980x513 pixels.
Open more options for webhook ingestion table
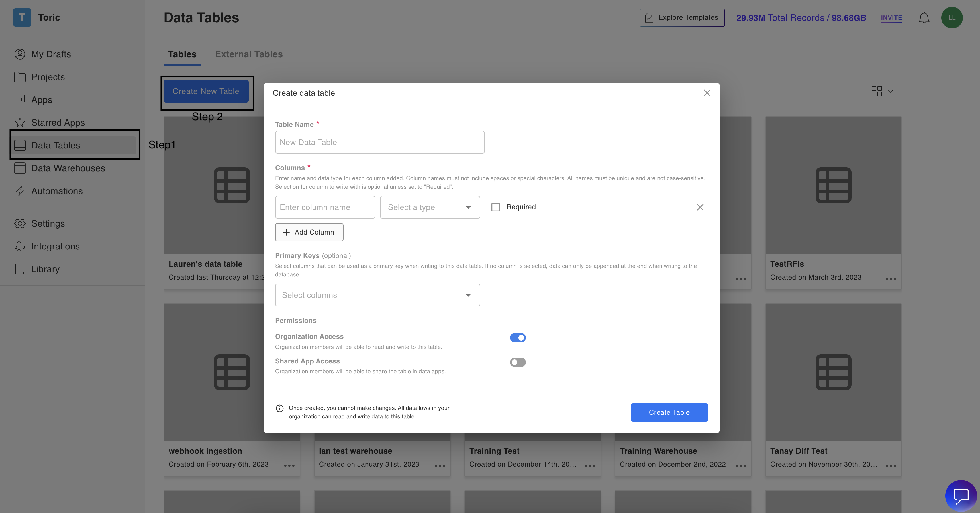click(x=289, y=465)
